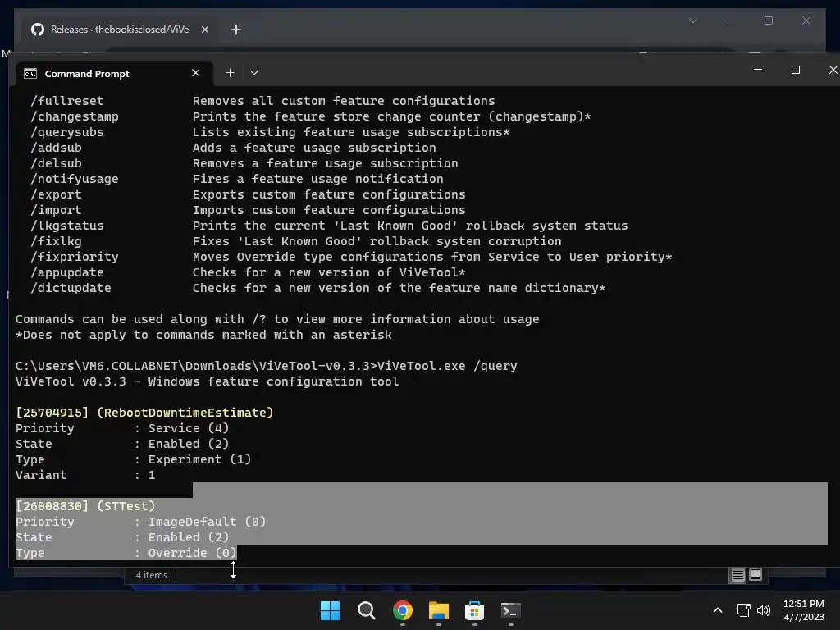Open clock and date 12:51 PM
Image resolution: width=840 pixels, height=630 pixels.
click(x=804, y=610)
